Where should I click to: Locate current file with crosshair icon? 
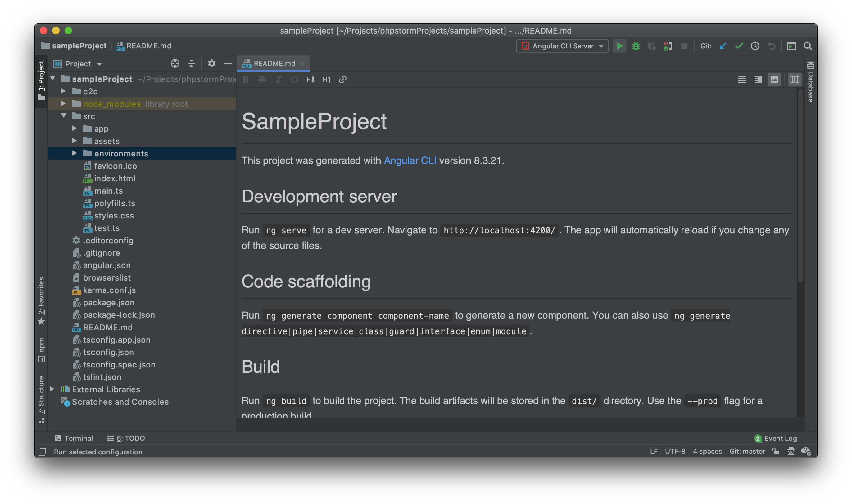pyautogui.click(x=175, y=64)
